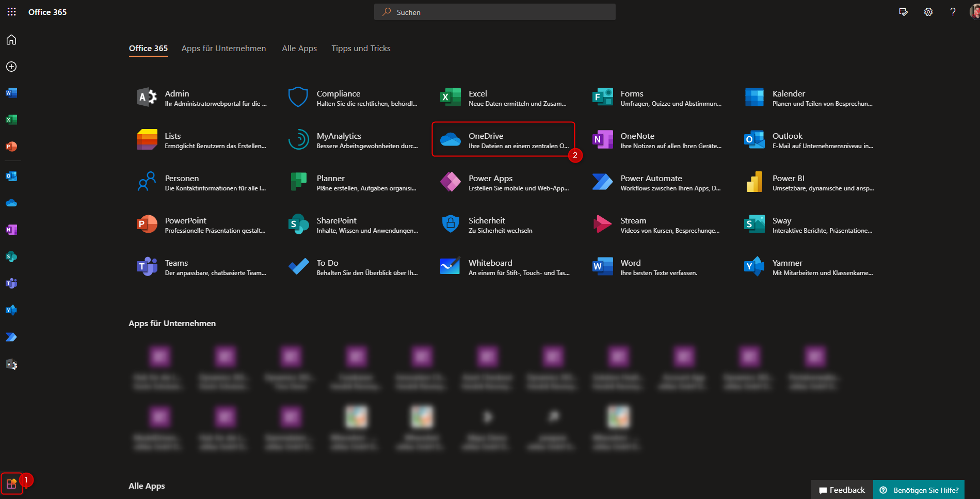
Task: Click the help question mark icon
Action: [952, 12]
